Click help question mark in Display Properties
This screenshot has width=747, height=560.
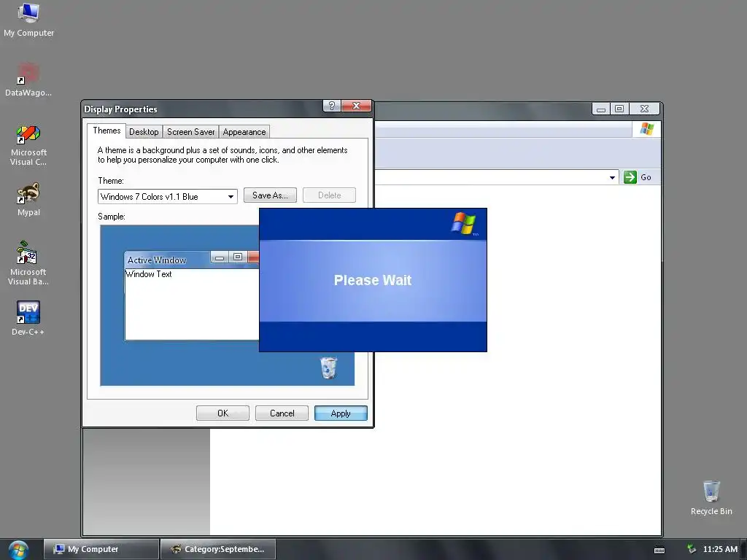point(332,106)
